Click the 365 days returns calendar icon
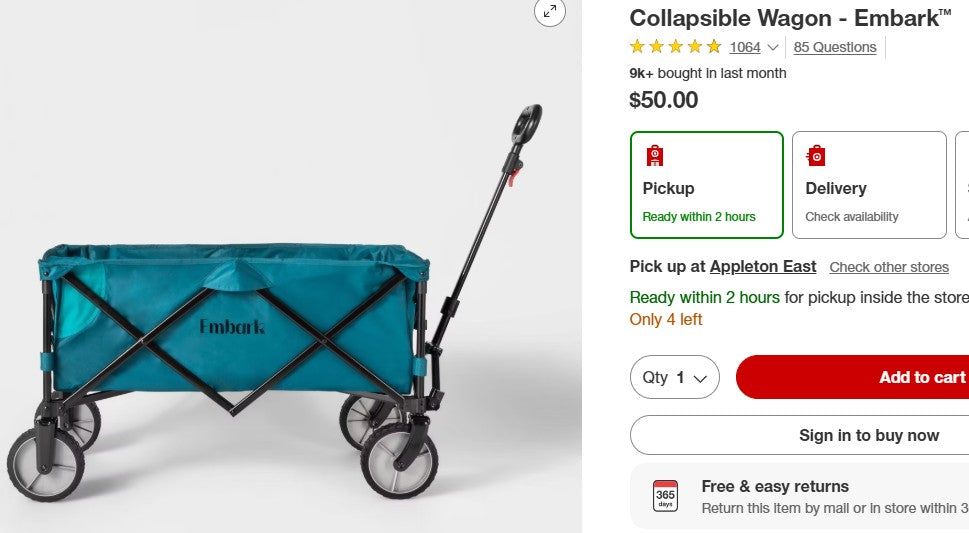969x533 pixels. (665, 496)
